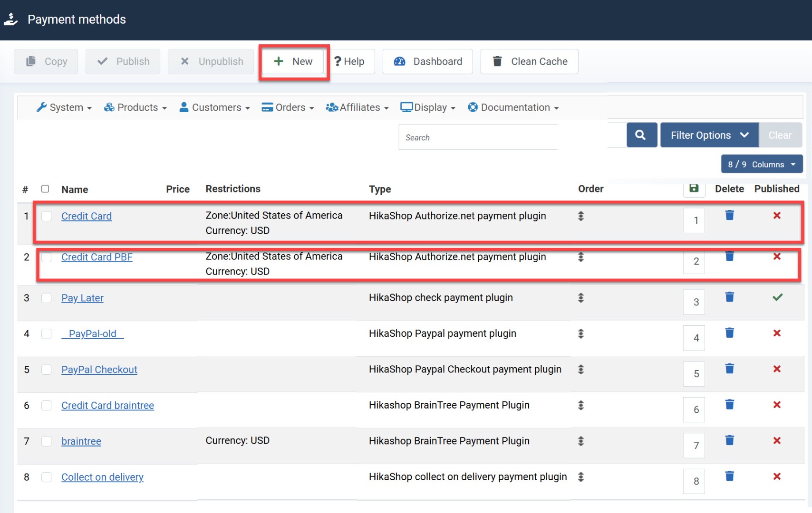Open the Products menu

[x=136, y=108]
